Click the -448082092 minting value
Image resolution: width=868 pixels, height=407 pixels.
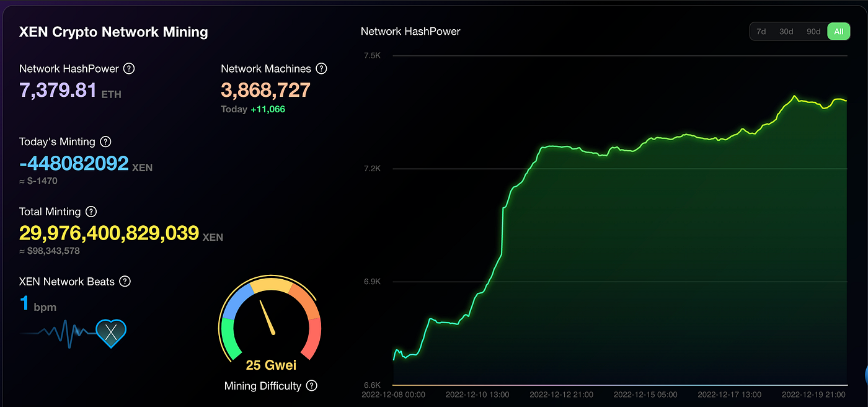pos(74,163)
